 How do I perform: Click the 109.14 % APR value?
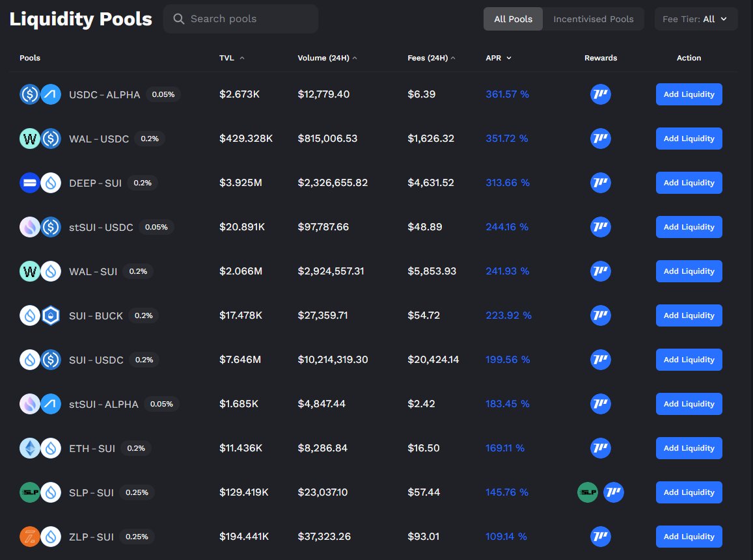point(506,537)
